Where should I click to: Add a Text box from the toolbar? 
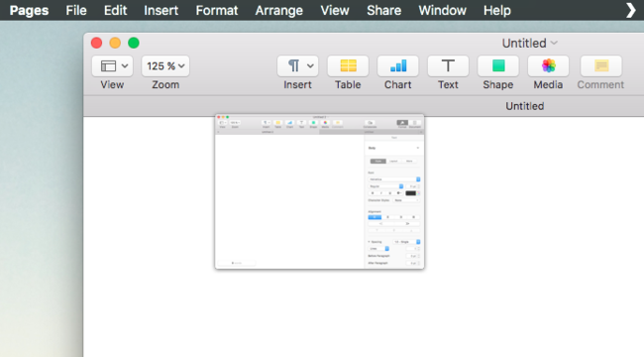click(x=448, y=65)
